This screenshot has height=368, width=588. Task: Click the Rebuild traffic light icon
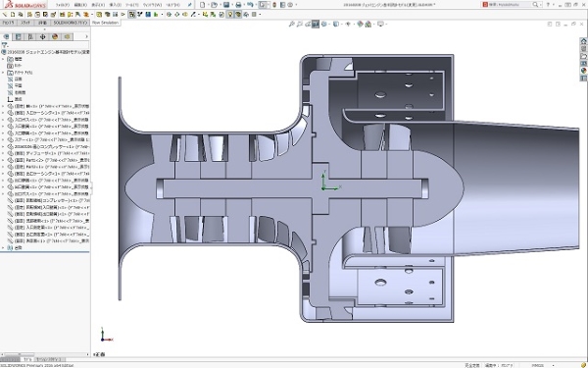274,5
